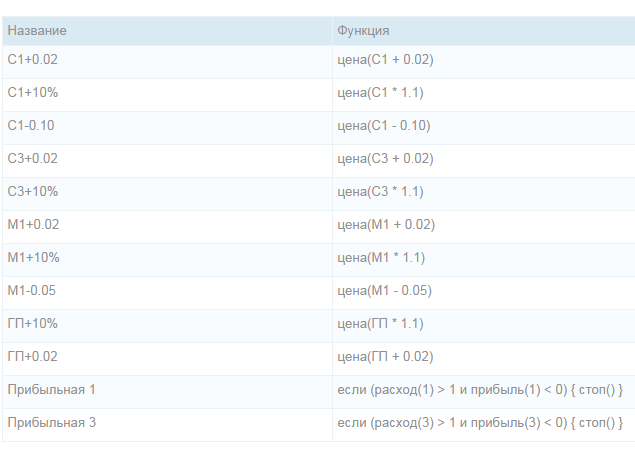
Task: Select the М1+0.02 strategy name
Action: click(x=33, y=224)
